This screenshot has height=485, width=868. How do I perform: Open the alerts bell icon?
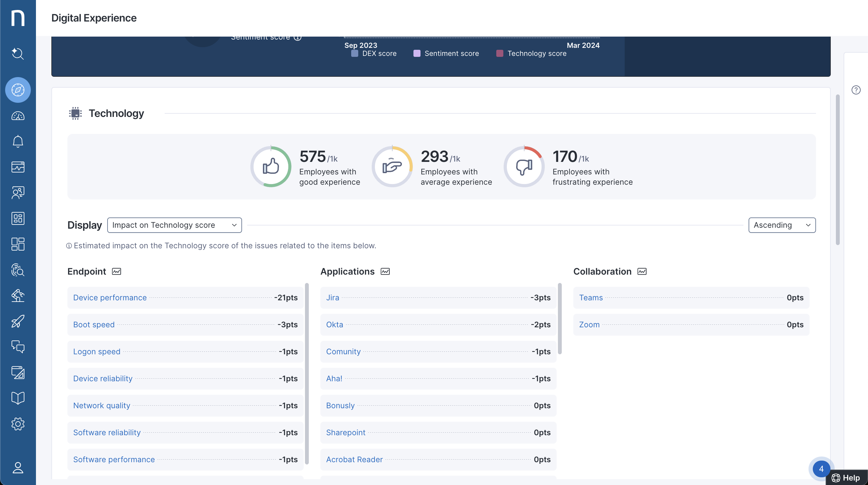18,141
